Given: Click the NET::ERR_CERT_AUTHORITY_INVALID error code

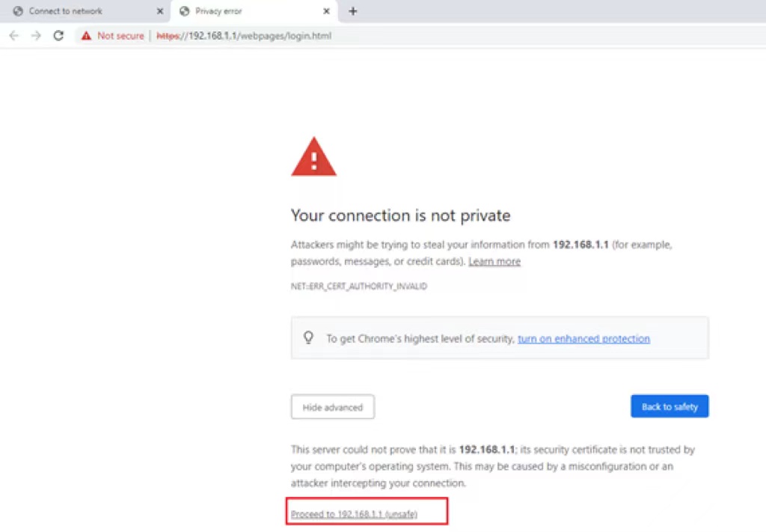Looking at the screenshot, I should [x=359, y=287].
